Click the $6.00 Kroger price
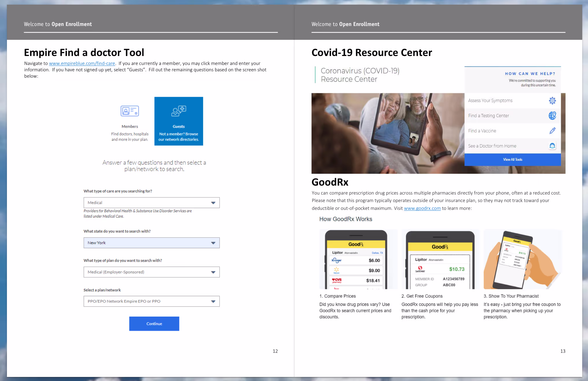Image resolution: width=588 pixels, height=381 pixels. (x=374, y=260)
